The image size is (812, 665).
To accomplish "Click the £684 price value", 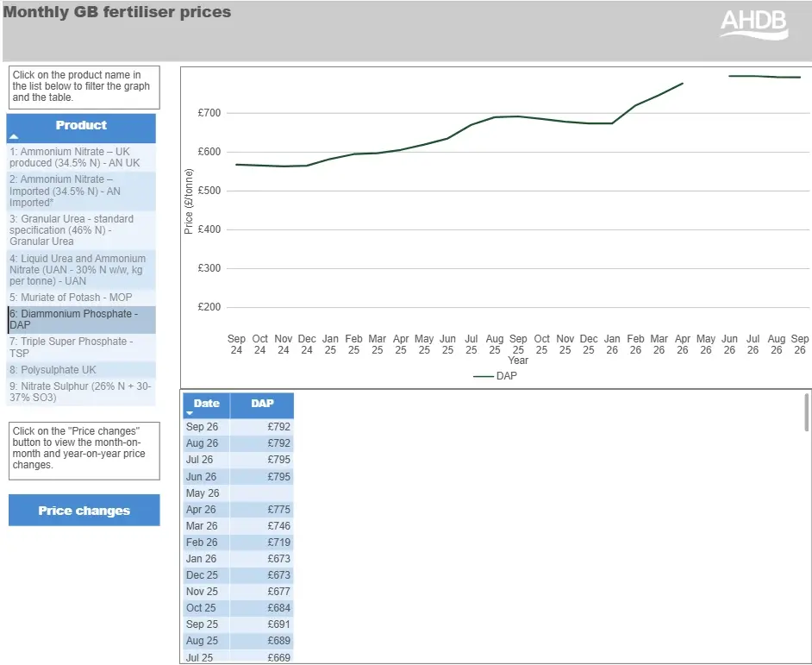I will click(278, 608).
